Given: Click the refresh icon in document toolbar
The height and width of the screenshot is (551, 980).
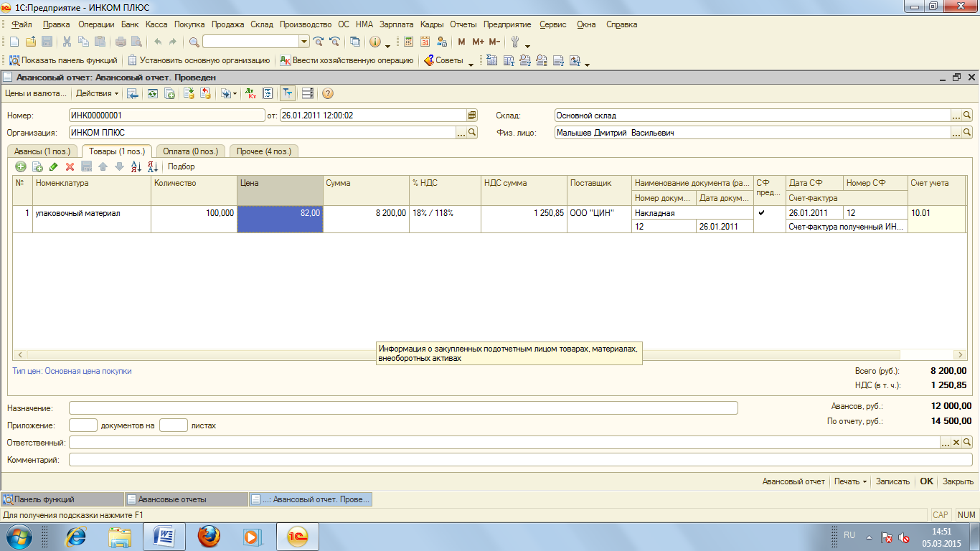Looking at the screenshot, I should 152,93.
